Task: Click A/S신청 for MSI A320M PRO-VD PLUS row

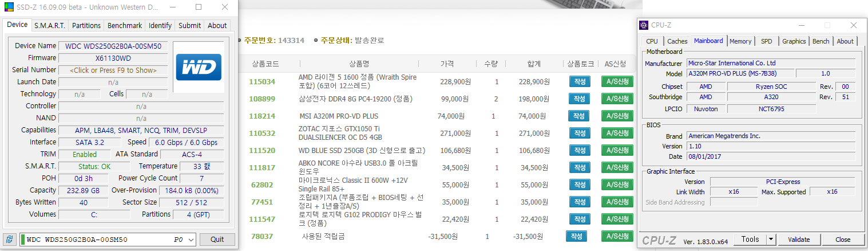Action: pos(617,116)
